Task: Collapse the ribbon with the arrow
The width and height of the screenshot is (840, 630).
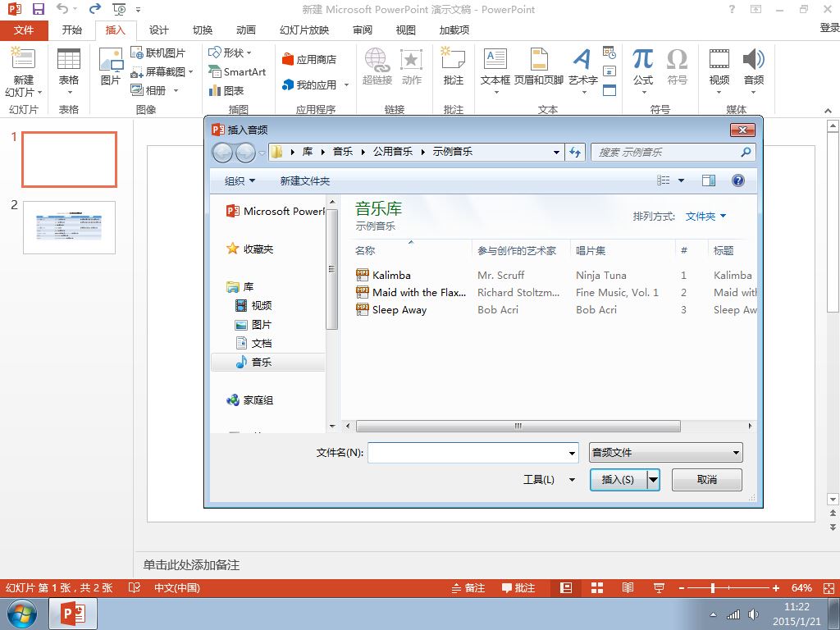Action: click(x=829, y=111)
